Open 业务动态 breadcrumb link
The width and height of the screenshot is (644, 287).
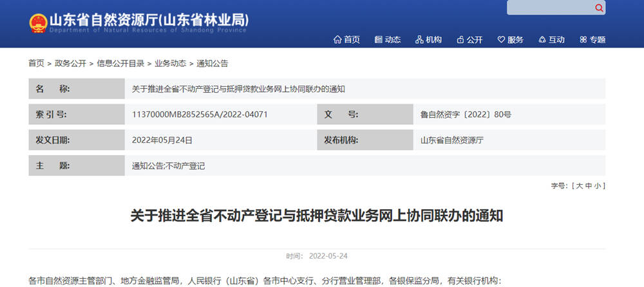coord(170,63)
